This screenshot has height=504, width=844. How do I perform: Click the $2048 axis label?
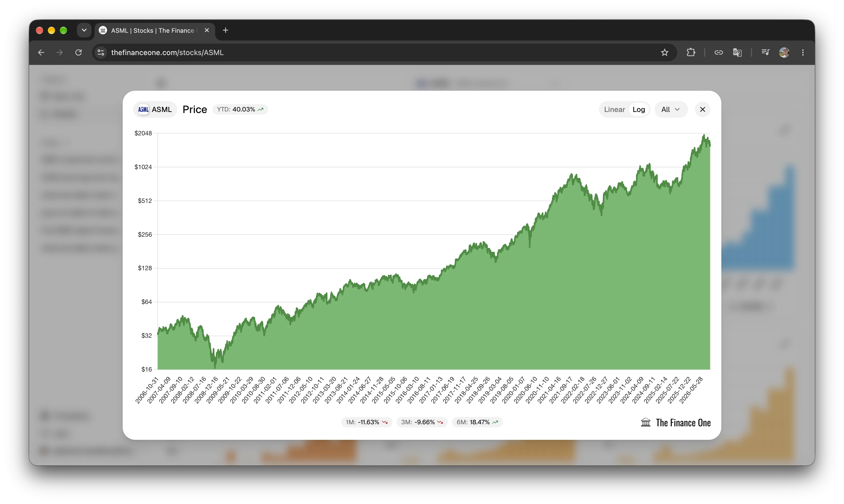pyautogui.click(x=143, y=133)
